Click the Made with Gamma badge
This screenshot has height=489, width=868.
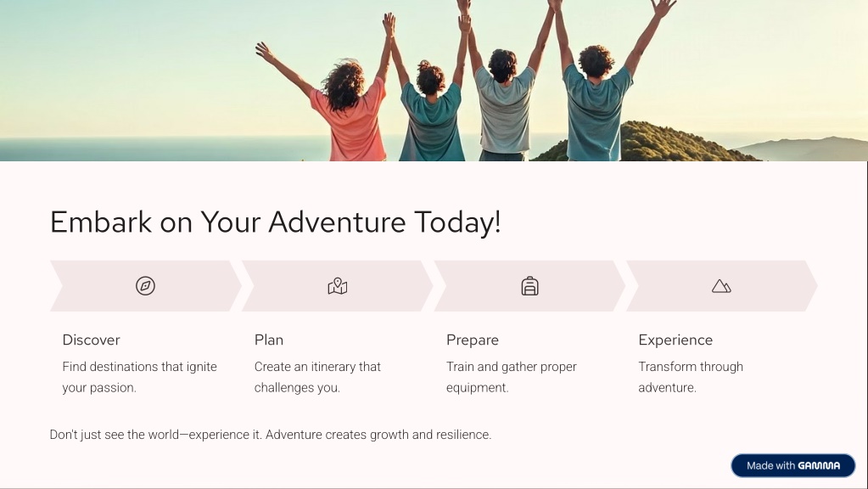click(793, 466)
